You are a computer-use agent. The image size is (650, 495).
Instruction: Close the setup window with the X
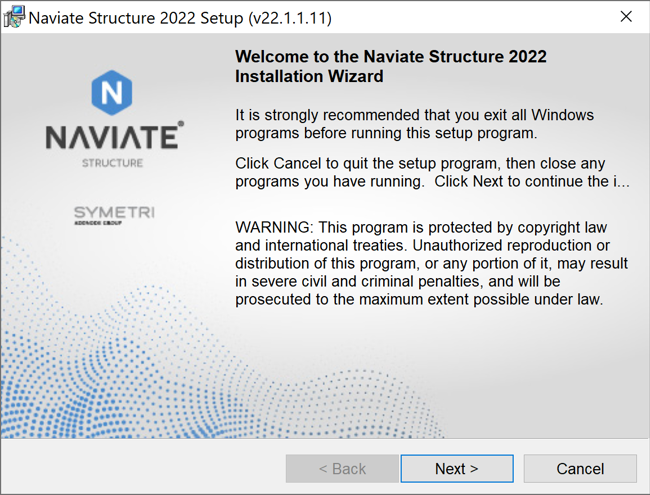click(x=626, y=17)
